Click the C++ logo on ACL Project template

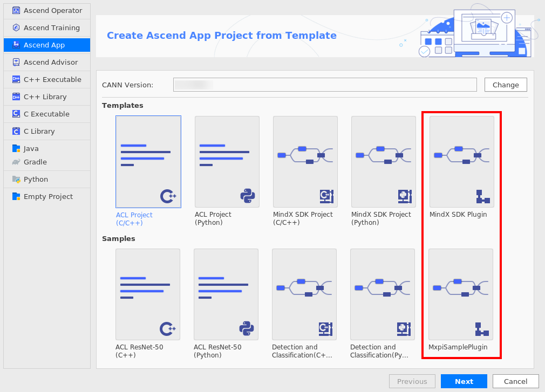[168, 196]
